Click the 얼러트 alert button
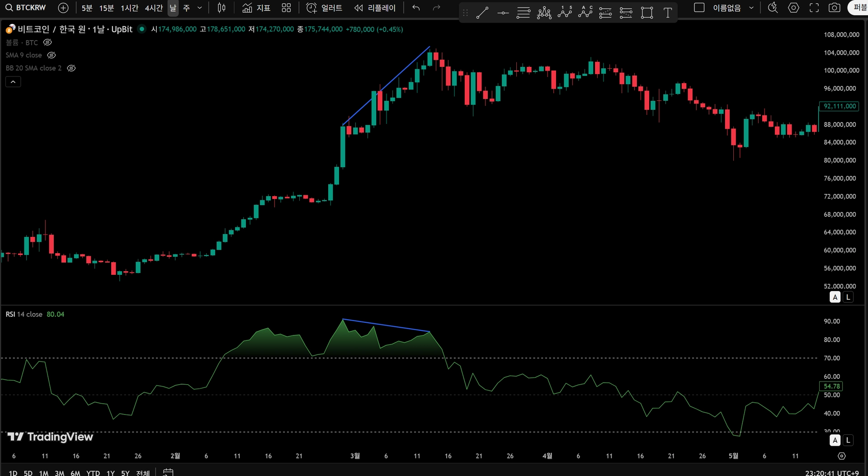This screenshot has height=476, width=868. pos(325,8)
